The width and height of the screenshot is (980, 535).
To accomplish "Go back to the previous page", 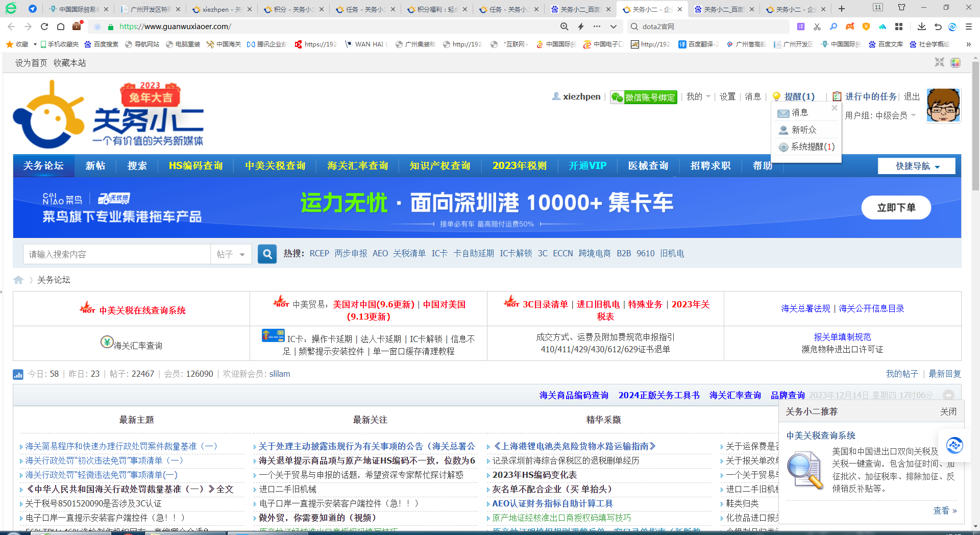I will tap(11, 27).
